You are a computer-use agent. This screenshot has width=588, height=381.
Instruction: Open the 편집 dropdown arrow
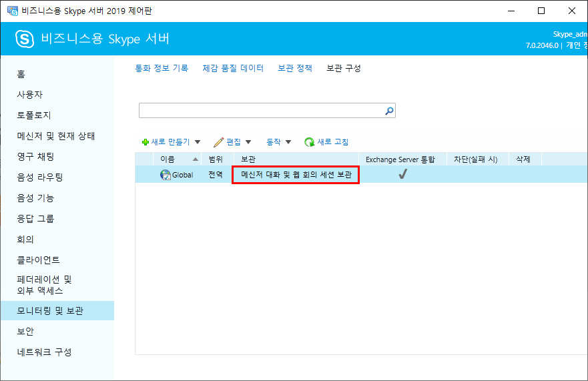[248, 142]
